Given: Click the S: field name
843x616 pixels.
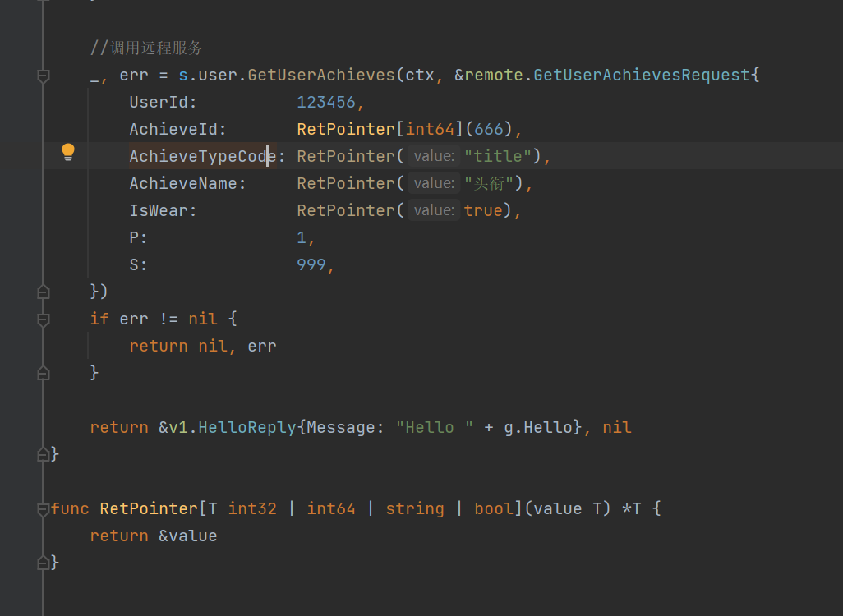Looking at the screenshot, I should (138, 264).
